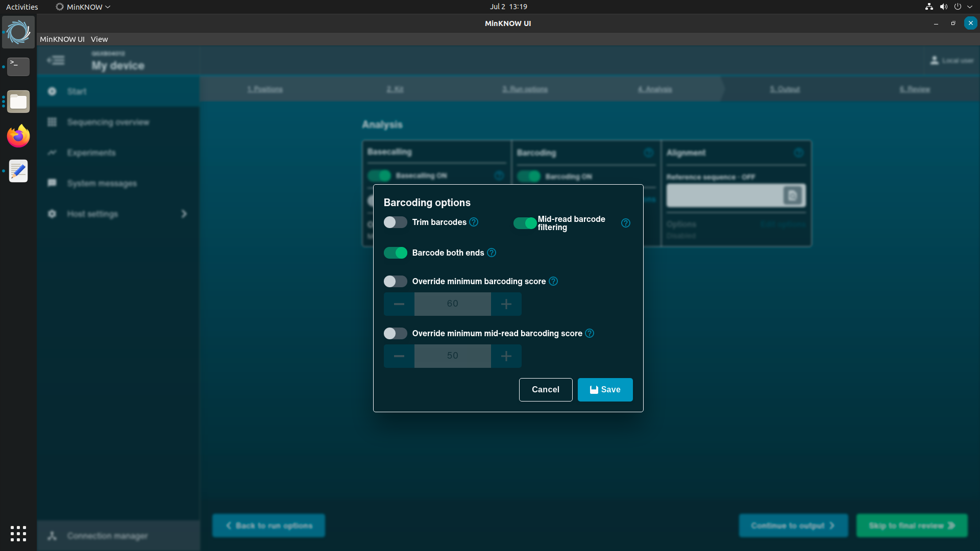
Task: Toggle the Basecalling ON switch
Action: point(379,176)
